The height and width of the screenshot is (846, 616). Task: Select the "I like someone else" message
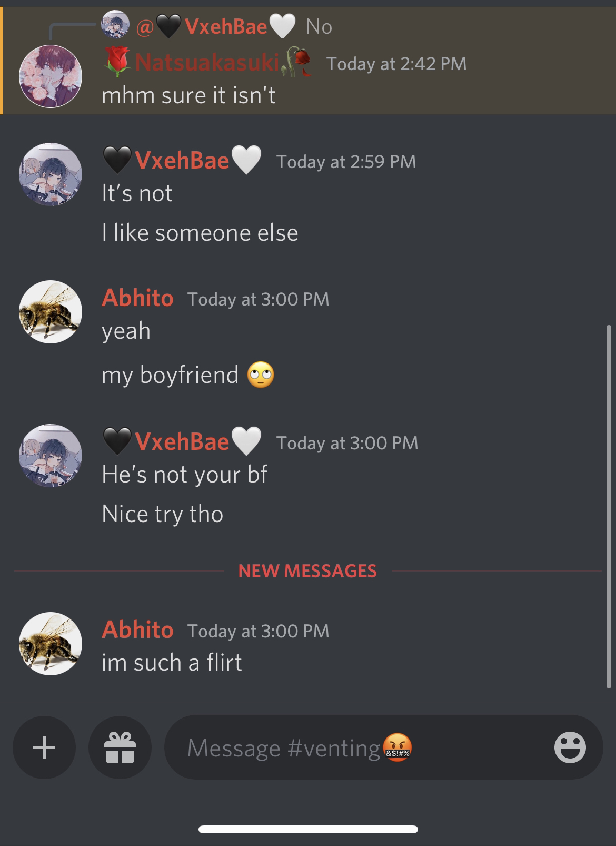[200, 233]
